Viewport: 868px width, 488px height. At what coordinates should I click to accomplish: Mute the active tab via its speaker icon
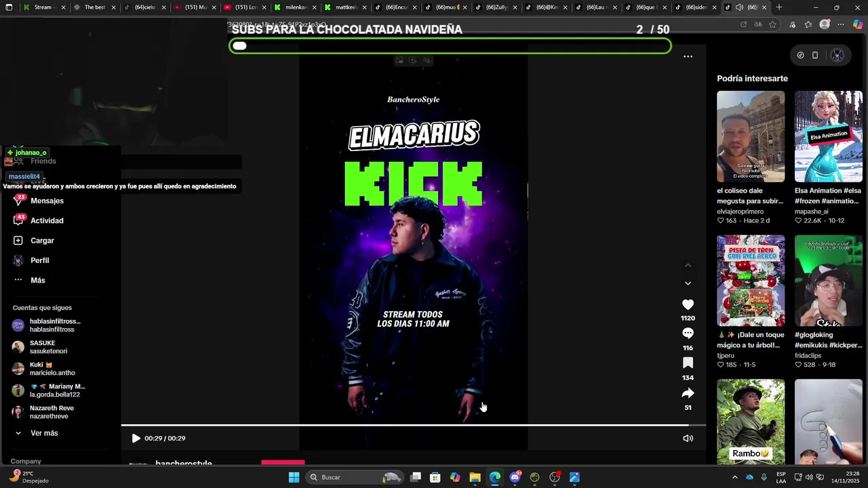[x=739, y=7]
